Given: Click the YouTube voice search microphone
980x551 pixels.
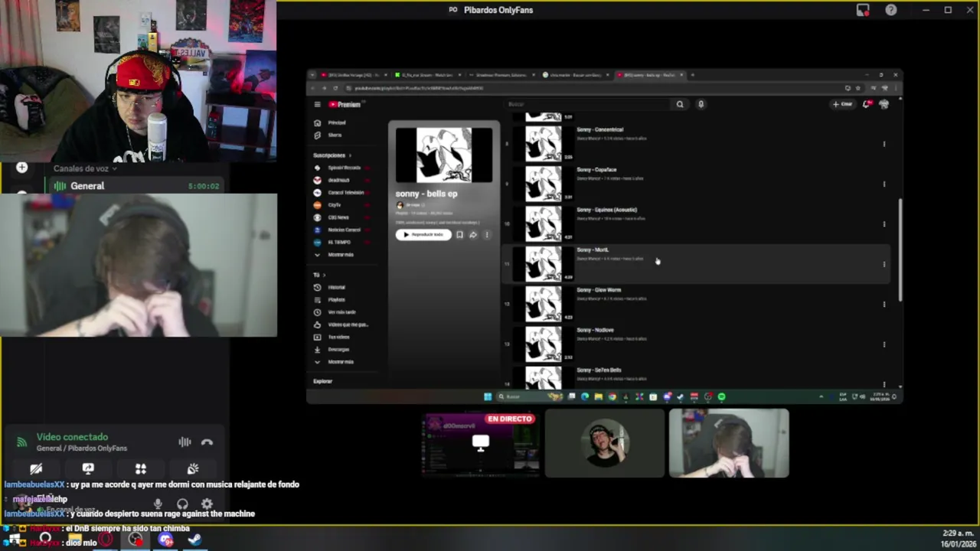Looking at the screenshot, I should pyautogui.click(x=701, y=104).
